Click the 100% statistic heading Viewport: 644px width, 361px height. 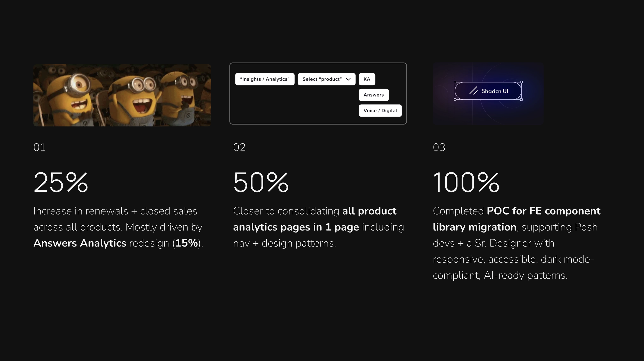tap(467, 182)
